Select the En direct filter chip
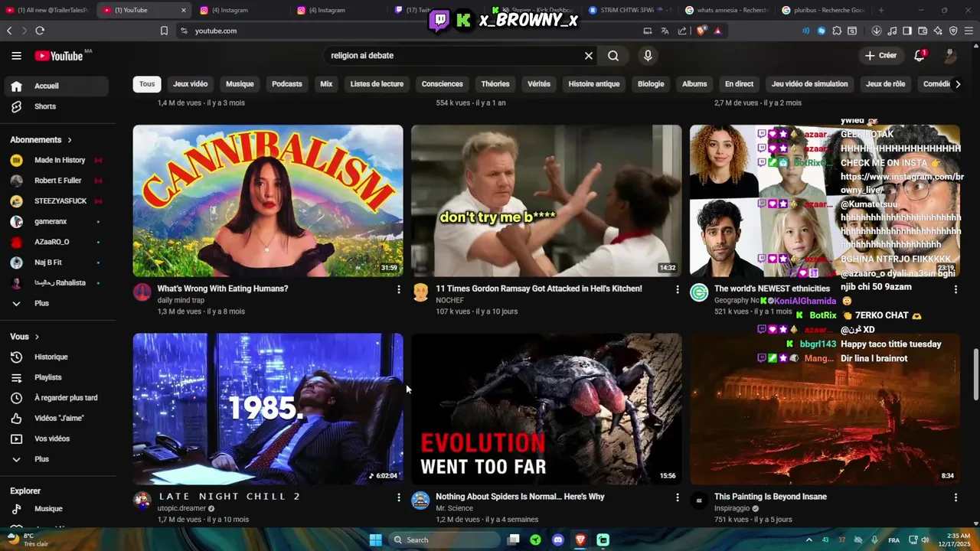 point(739,84)
